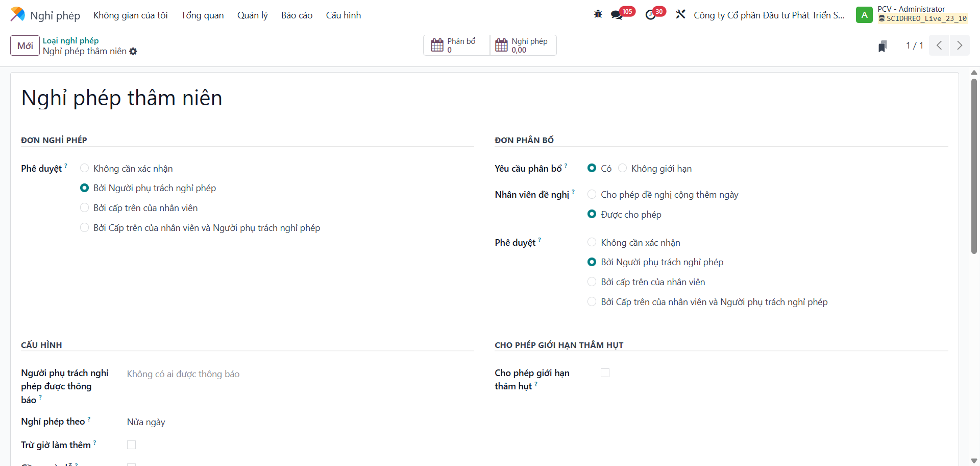Go to next record arrow

[960, 45]
